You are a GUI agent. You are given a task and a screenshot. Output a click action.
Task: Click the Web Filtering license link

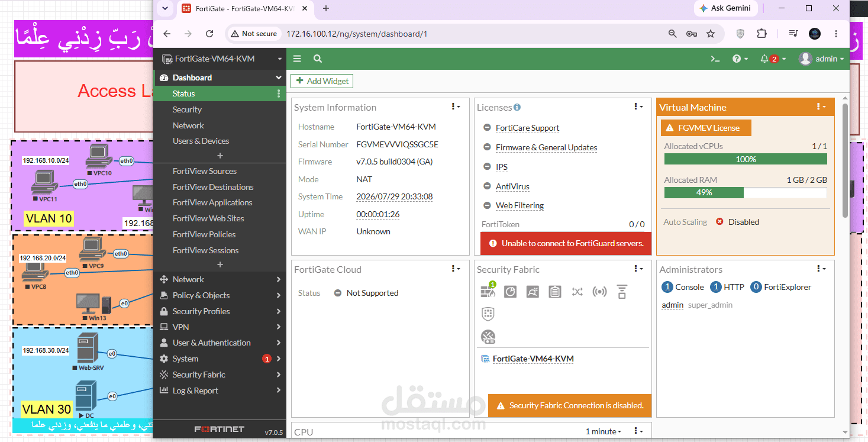click(519, 205)
